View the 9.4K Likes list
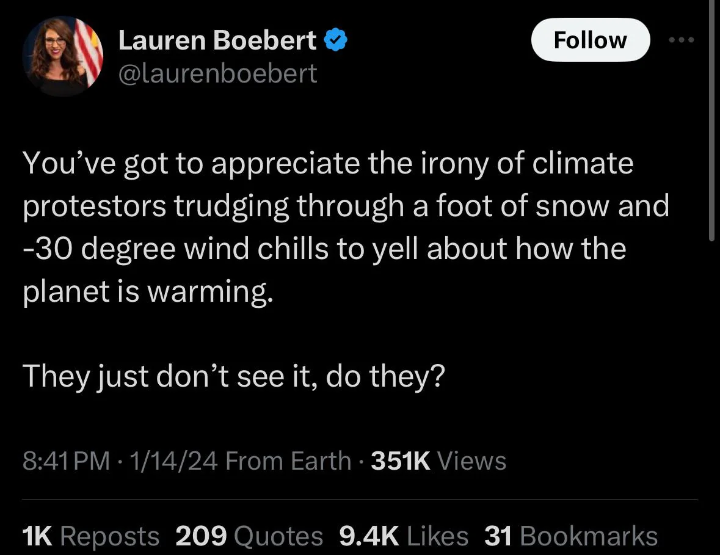 point(404,536)
